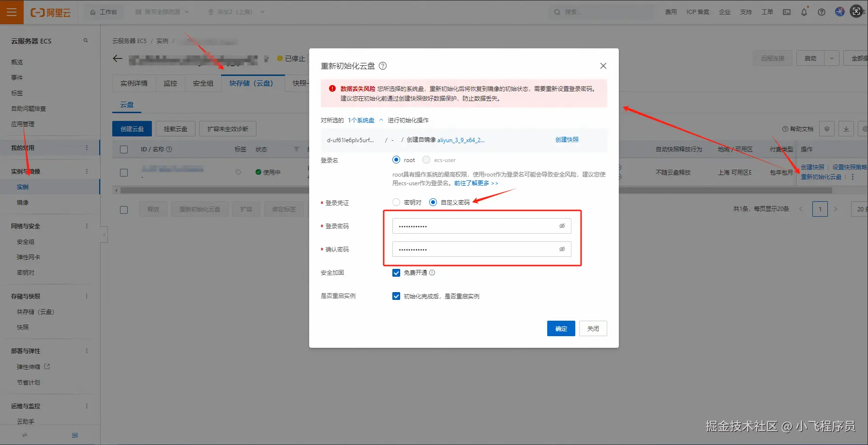Click the download icon above the table

pos(846,129)
